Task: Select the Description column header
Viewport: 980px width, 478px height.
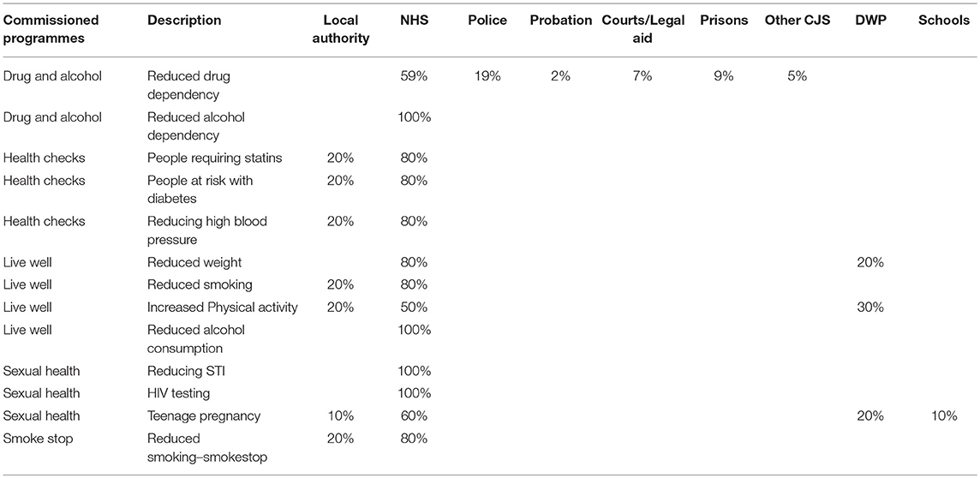Action: tap(184, 20)
